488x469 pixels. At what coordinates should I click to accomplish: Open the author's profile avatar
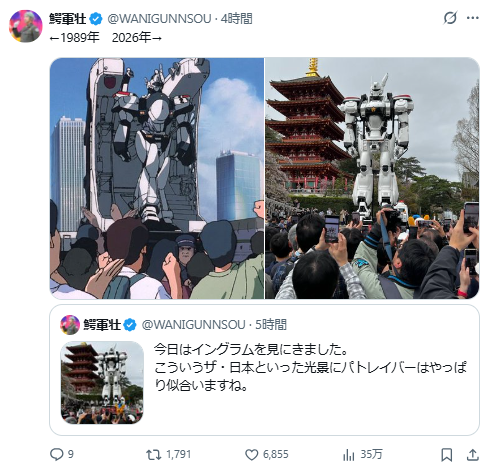pyautogui.click(x=26, y=26)
